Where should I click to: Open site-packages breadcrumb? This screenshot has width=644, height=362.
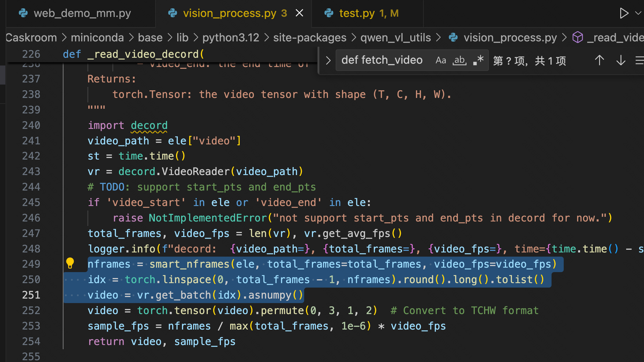(310, 38)
